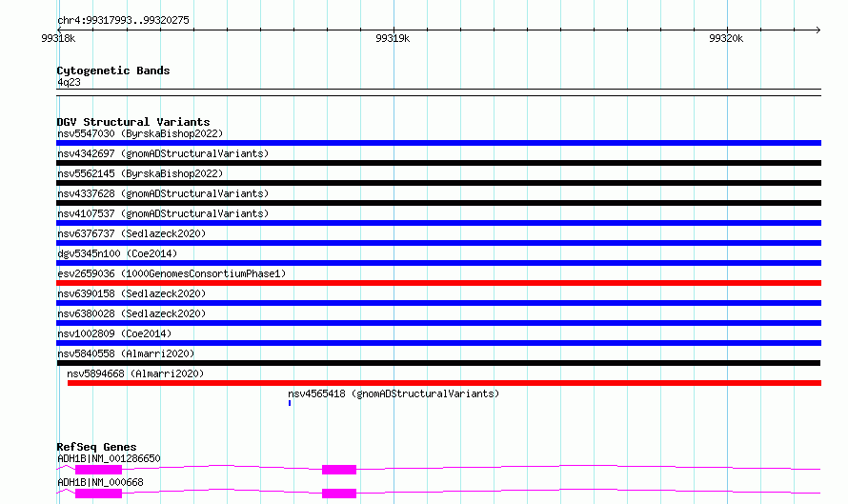Select first exon of ADH1B NM_001286650

coord(98,470)
